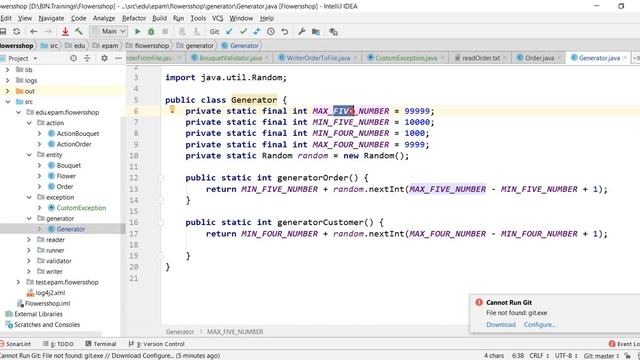
Task: Collapse the src folder
Action: click(7, 102)
